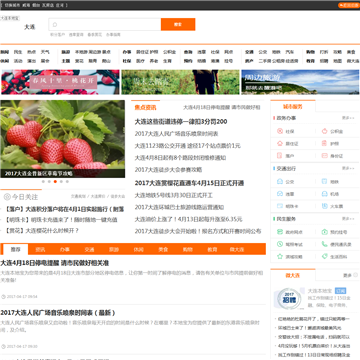This screenshot has width=360, height=360.
Task: Open the 居住证 house icon
Action: coord(280,143)
